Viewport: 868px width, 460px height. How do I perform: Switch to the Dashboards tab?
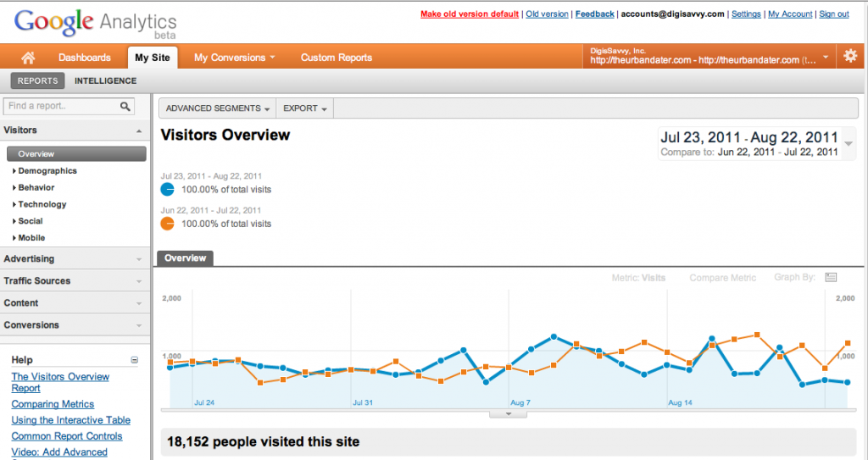tap(85, 58)
